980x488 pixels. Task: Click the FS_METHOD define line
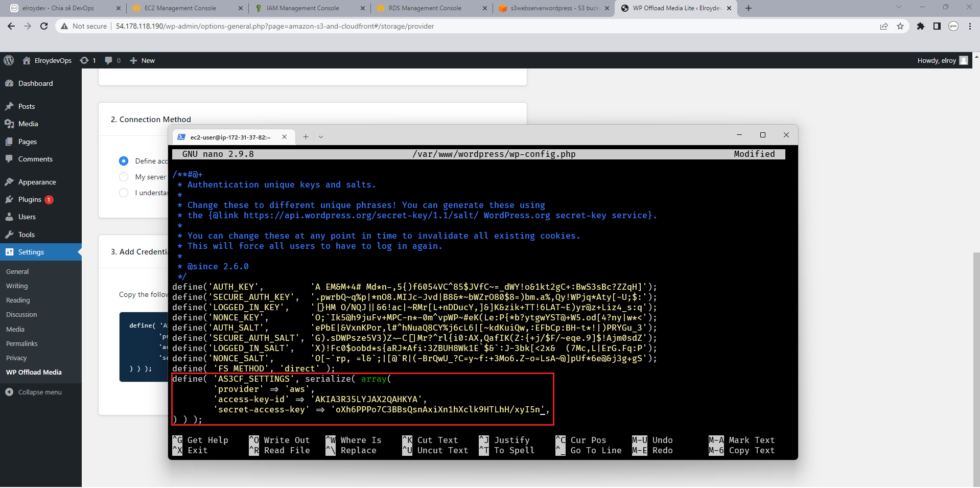point(254,368)
